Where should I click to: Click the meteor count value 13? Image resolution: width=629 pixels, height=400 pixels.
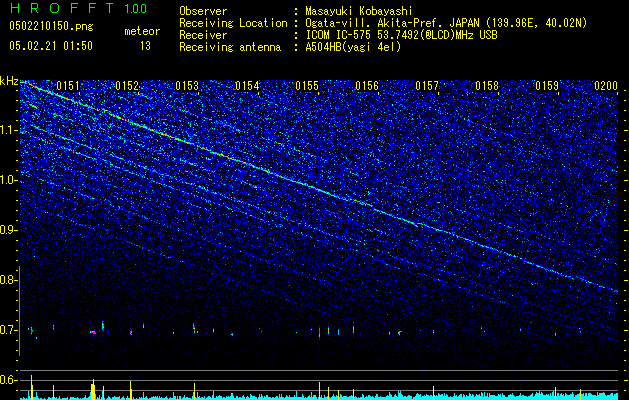(x=145, y=46)
